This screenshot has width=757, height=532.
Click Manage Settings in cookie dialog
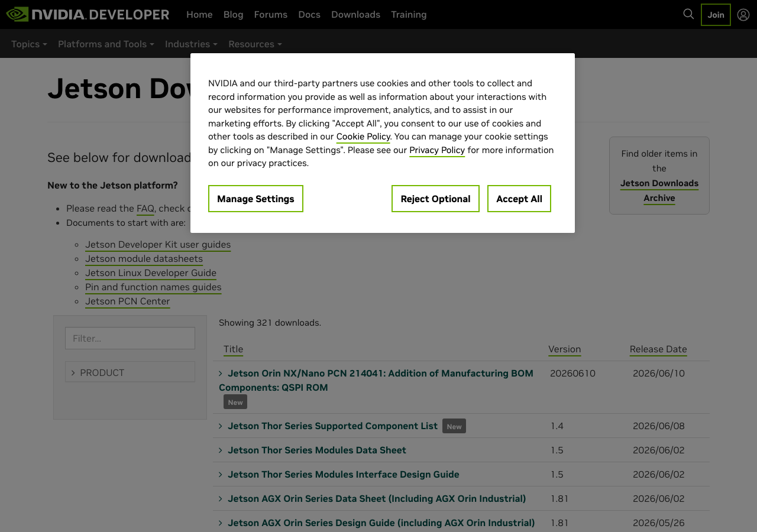click(x=255, y=199)
